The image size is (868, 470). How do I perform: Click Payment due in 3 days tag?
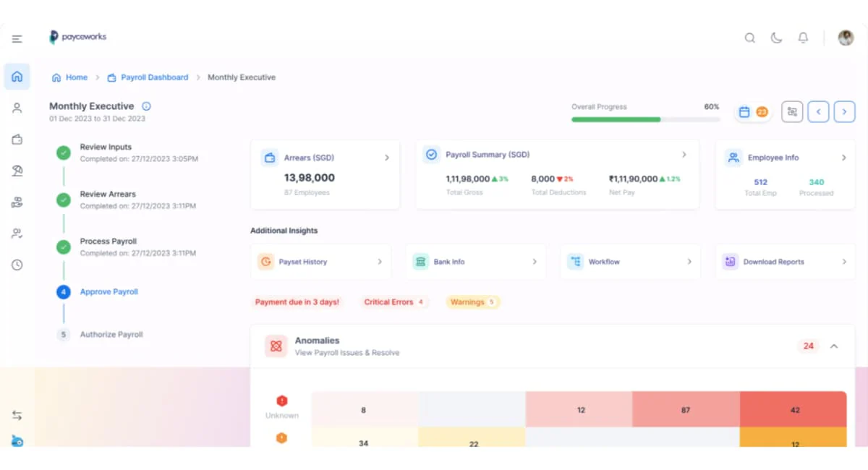point(297,302)
